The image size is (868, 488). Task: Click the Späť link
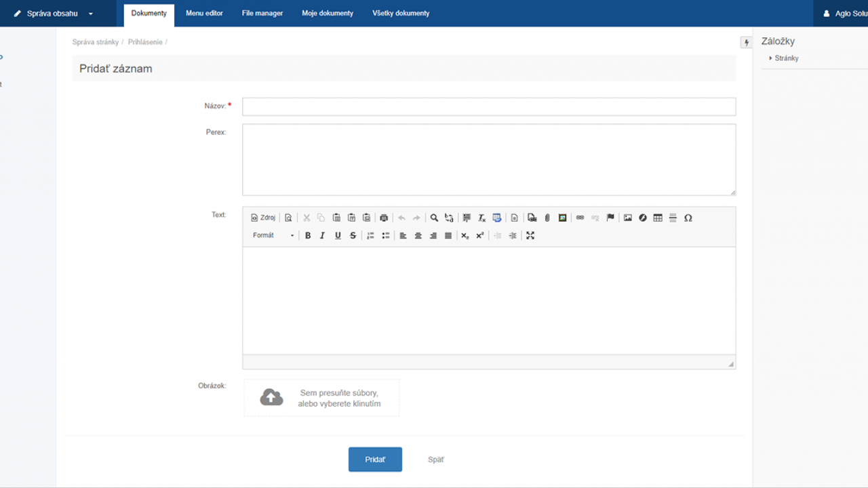click(436, 460)
